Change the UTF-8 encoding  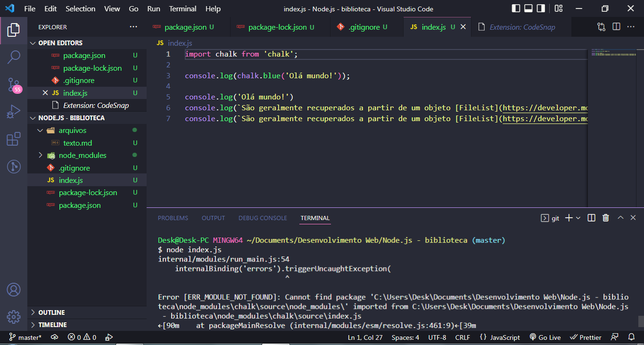[x=437, y=337]
